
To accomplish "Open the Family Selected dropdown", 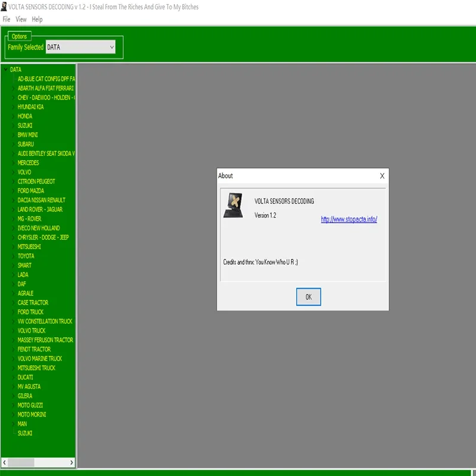I will (80, 47).
